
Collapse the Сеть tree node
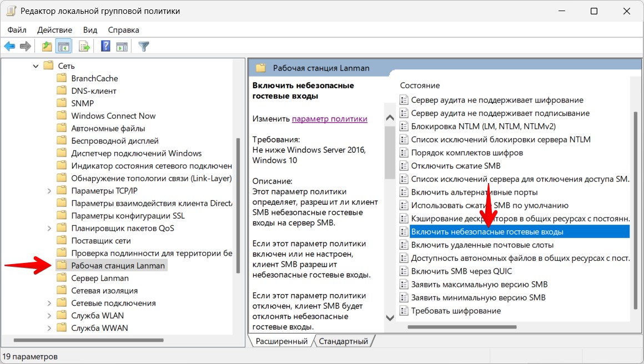pos(36,66)
